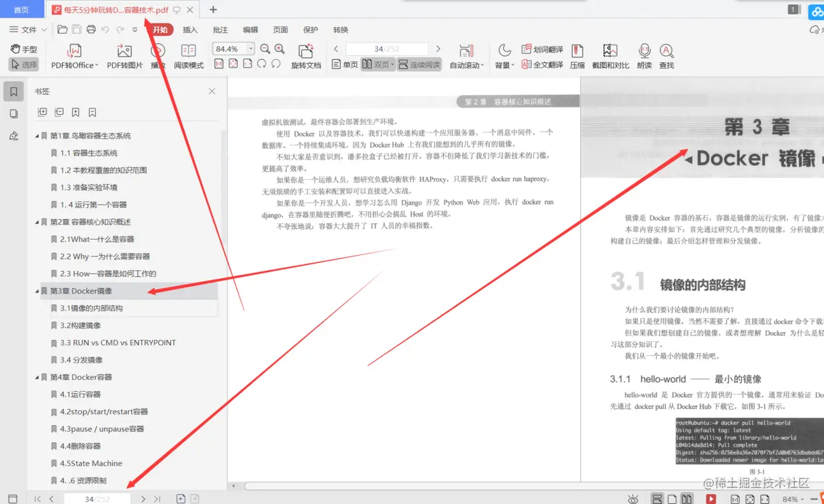
Task: Start 朗读 read aloud
Action: 644,56
